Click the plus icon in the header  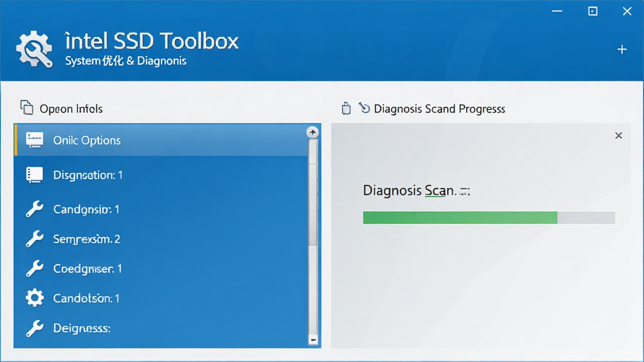point(622,50)
